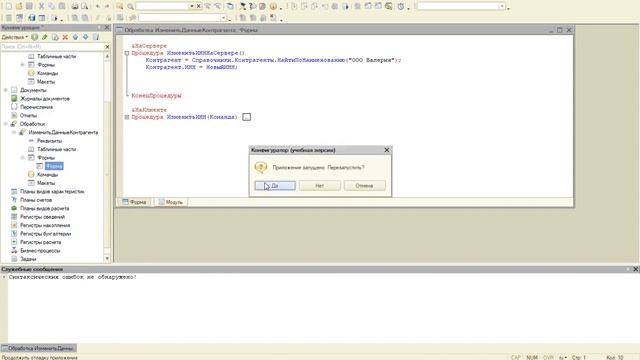This screenshot has width=640, height=360.
Task: Select the Регистры сведений tree item
Action: pyautogui.click(x=42, y=217)
